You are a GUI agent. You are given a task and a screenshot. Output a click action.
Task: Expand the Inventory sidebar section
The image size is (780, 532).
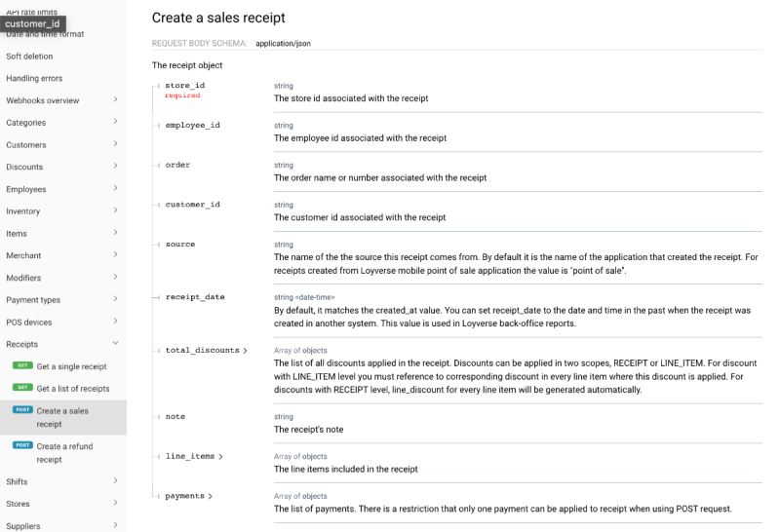coord(62,211)
